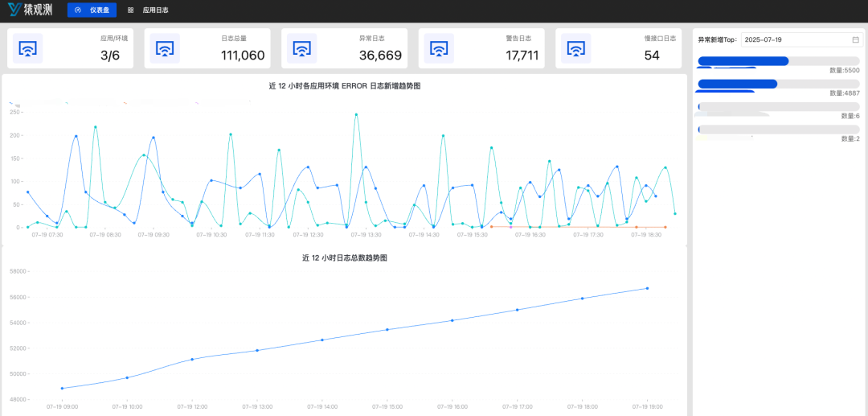Viewport: 868px width, 416px height.
Task: Click the monitor icon on the 慢接口日志 card
Action: pyautogui.click(x=576, y=49)
